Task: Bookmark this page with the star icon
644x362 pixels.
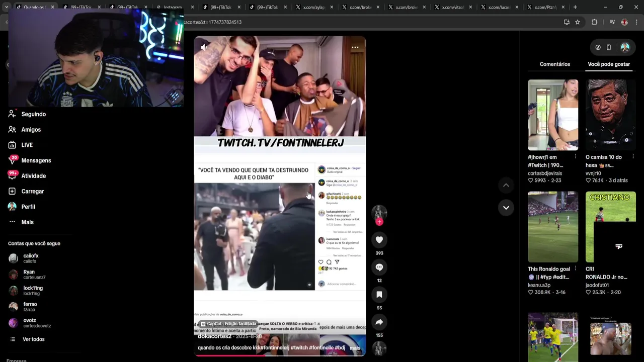Action: [x=578, y=22]
